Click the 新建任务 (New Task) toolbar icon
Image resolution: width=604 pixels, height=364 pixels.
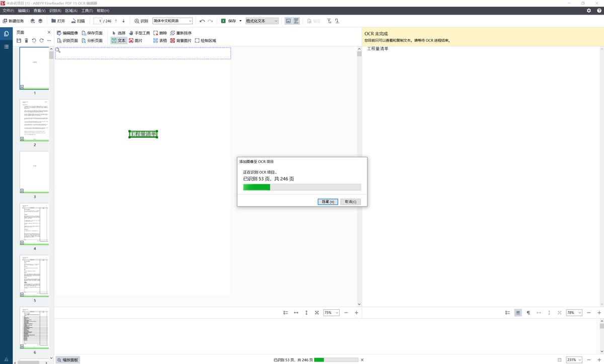coord(5,21)
